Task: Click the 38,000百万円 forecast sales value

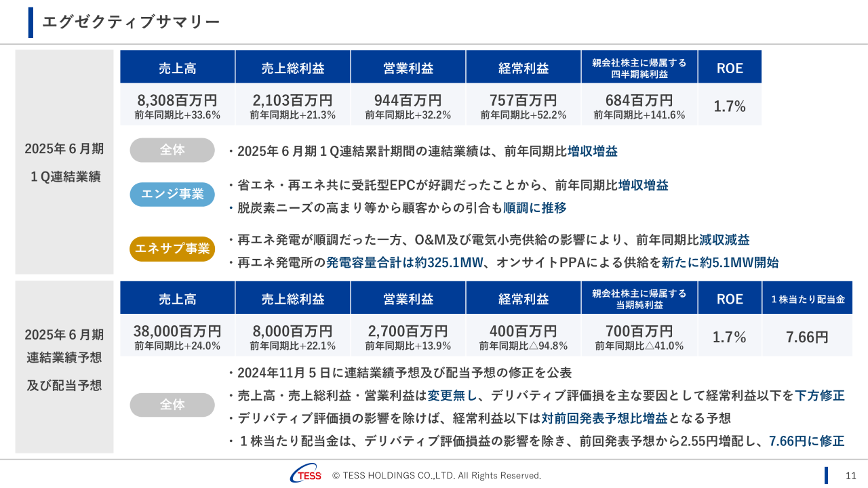Action: pos(177,331)
